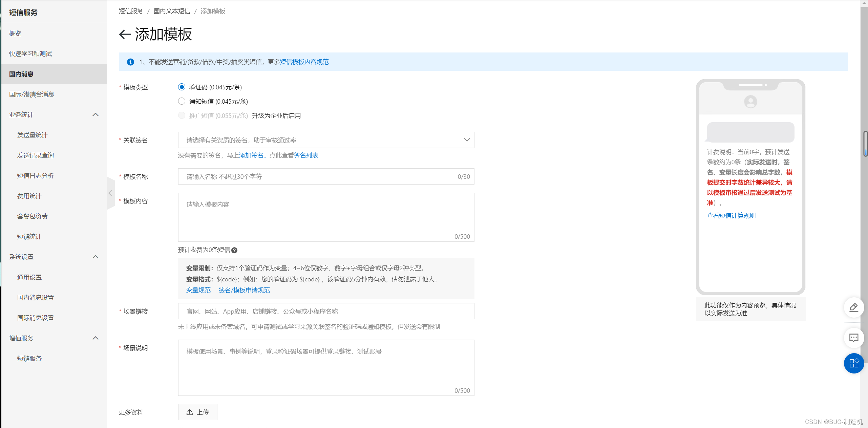The height and width of the screenshot is (428, 868).
Task: Select 通知短信 template type radio
Action: pos(182,101)
